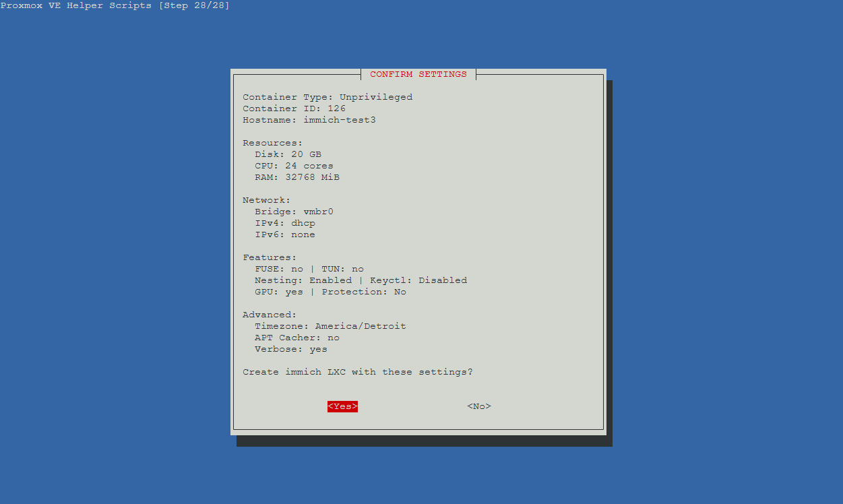This screenshot has height=504, width=843.
Task: Select the GPU: yes Protection line
Action: pyautogui.click(x=331, y=292)
